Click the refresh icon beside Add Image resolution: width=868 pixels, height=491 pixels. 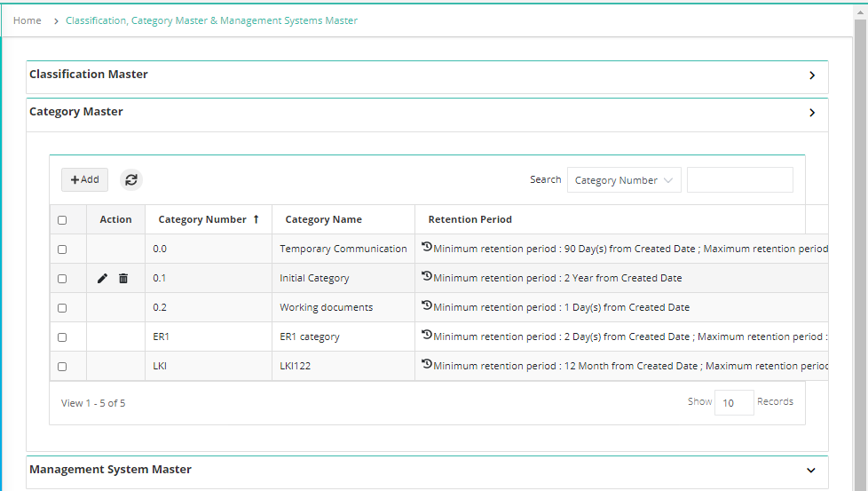coord(131,180)
